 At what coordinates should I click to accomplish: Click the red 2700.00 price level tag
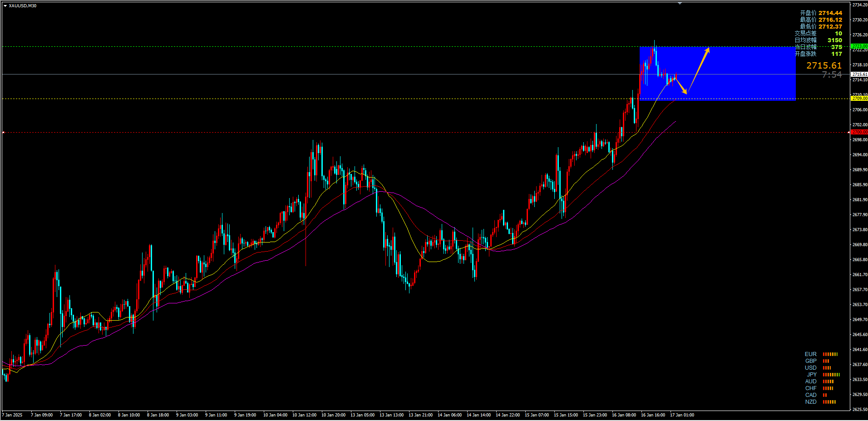(x=859, y=132)
